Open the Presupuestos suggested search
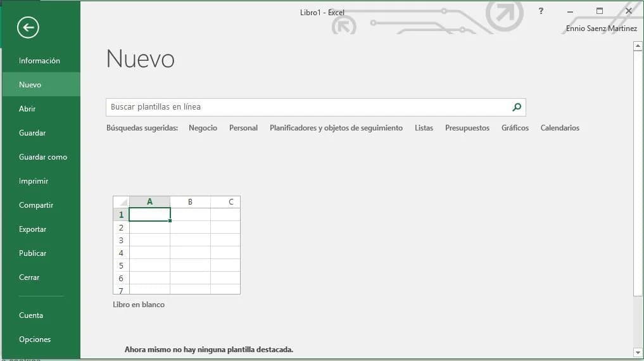 pos(467,128)
